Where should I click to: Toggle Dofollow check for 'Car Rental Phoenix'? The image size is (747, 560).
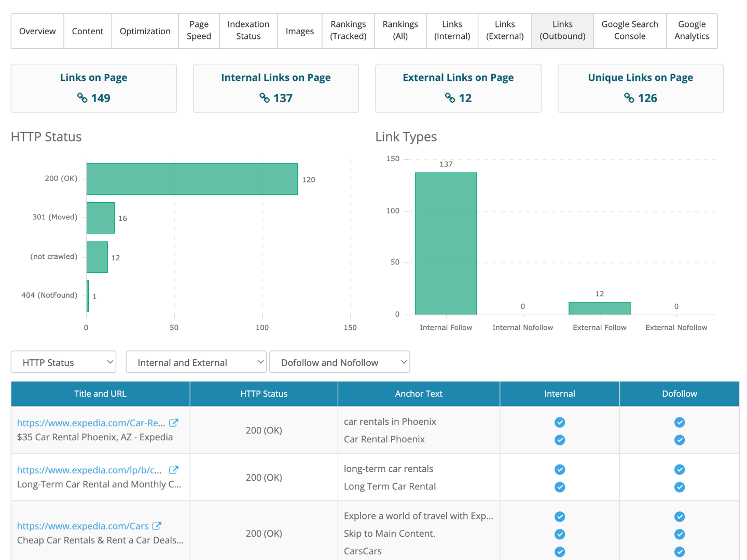point(680,440)
